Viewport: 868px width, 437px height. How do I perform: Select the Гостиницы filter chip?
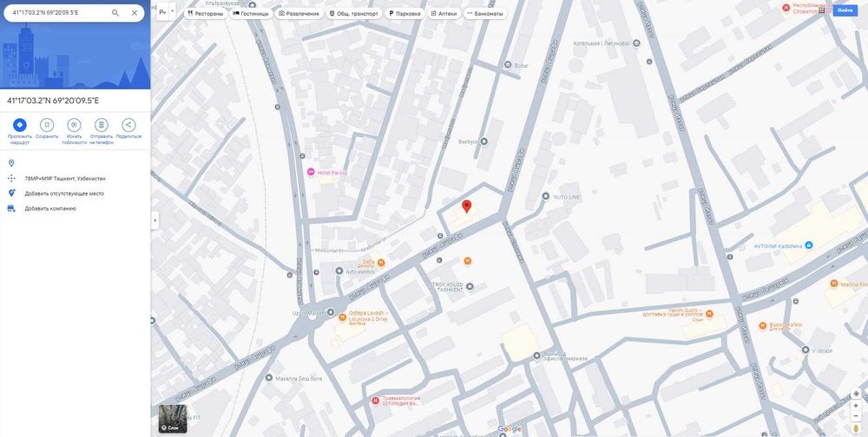click(251, 13)
